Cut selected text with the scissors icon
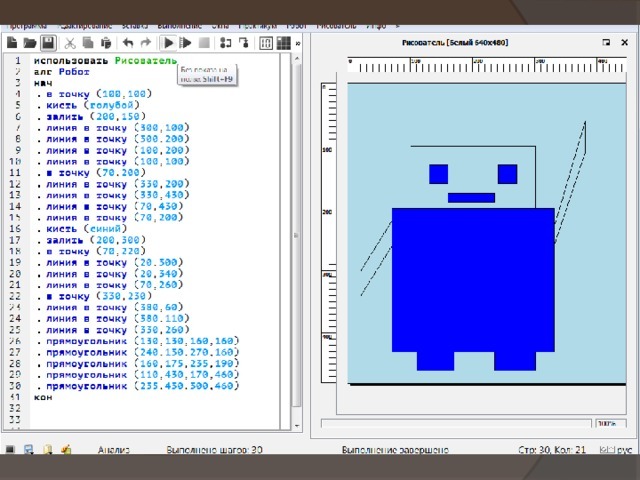The width and height of the screenshot is (640, 480). (70, 43)
